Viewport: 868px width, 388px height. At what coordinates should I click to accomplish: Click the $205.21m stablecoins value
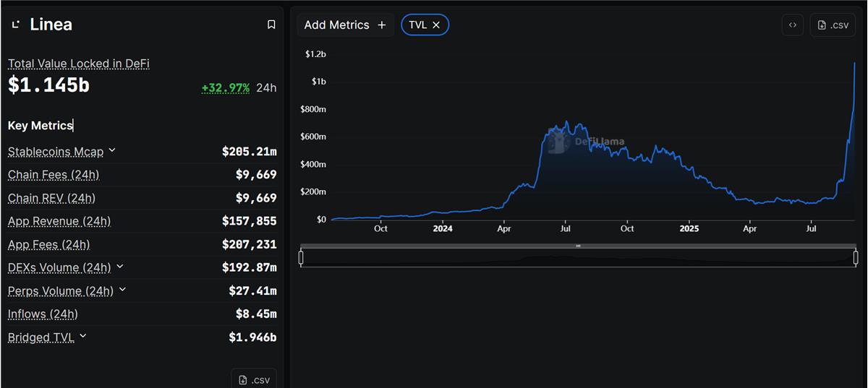(250, 152)
